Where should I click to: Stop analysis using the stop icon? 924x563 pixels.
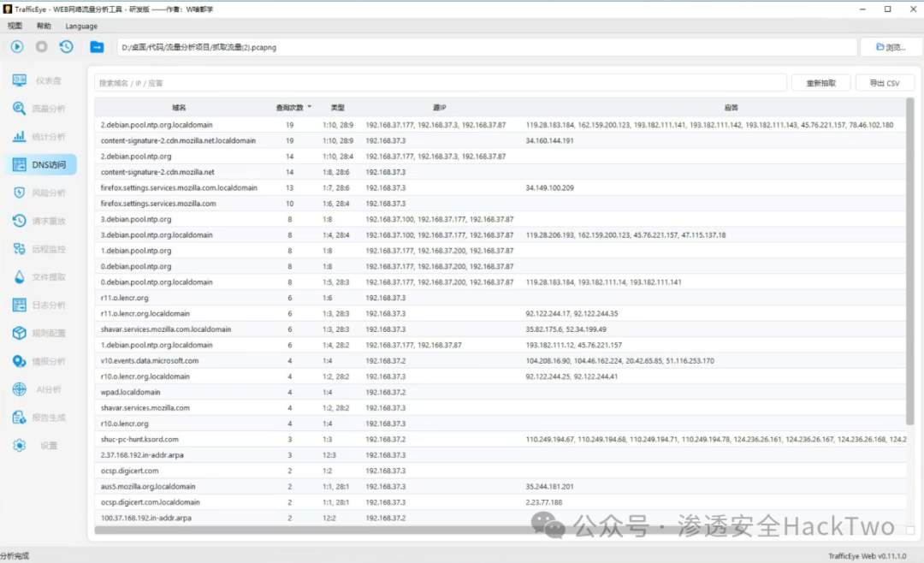(41, 46)
